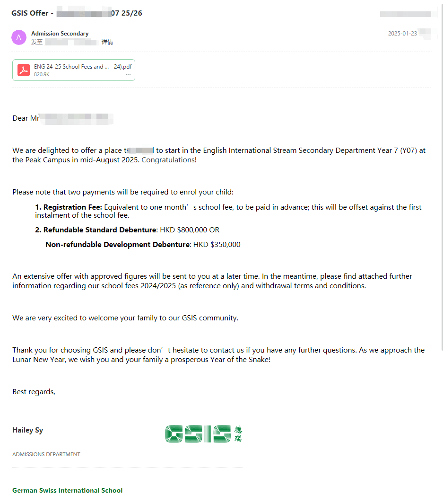Expand recipient details via 详情
443x504 pixels.
(107, 42)
